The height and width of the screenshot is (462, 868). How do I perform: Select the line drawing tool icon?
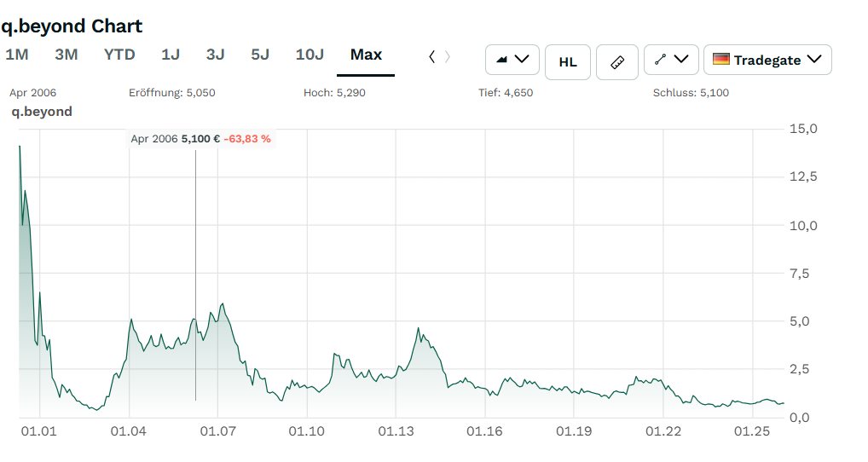tap(660, 61)
